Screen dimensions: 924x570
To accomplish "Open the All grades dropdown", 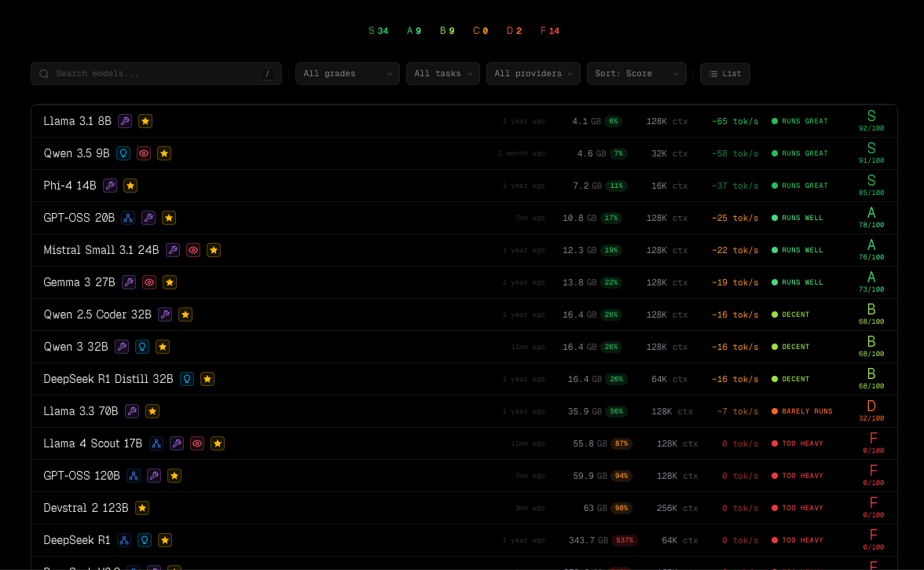I will pos(347,74).
